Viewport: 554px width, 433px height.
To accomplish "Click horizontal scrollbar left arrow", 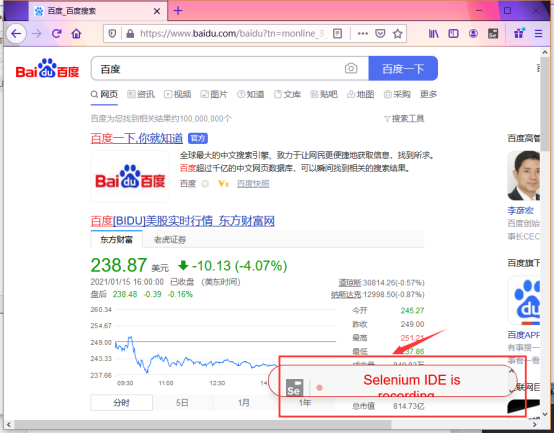I will point(8,424).
